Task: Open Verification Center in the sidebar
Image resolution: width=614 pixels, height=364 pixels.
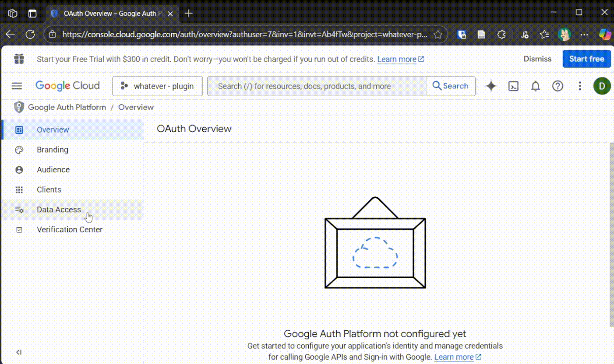Action: pos(72,230)
